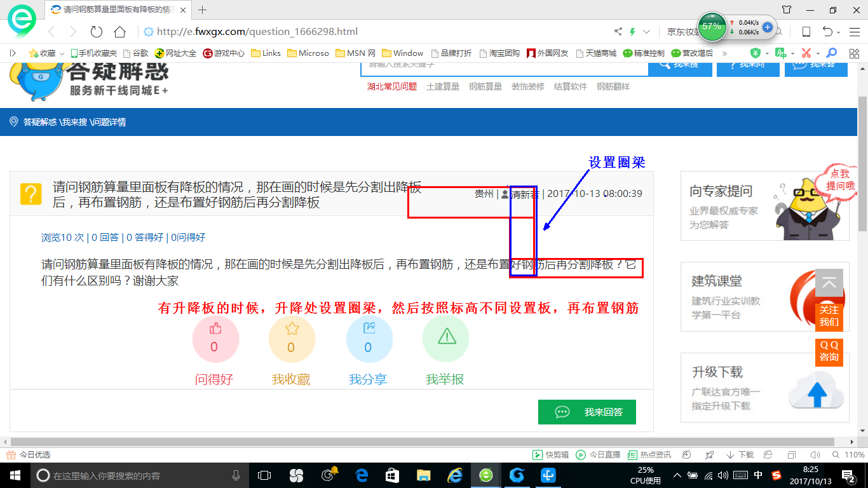Click the blue magnifier extension icon
The image size is (868, 488).
coord(831,53)
